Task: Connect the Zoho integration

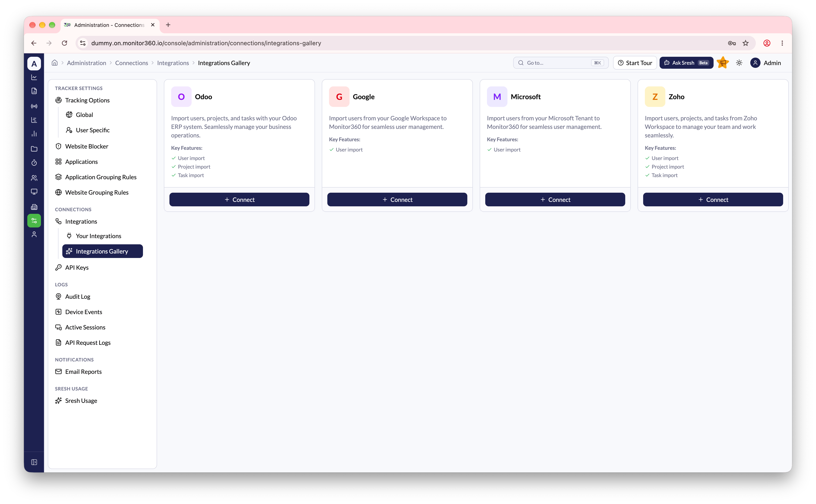Action: [713, 200]
